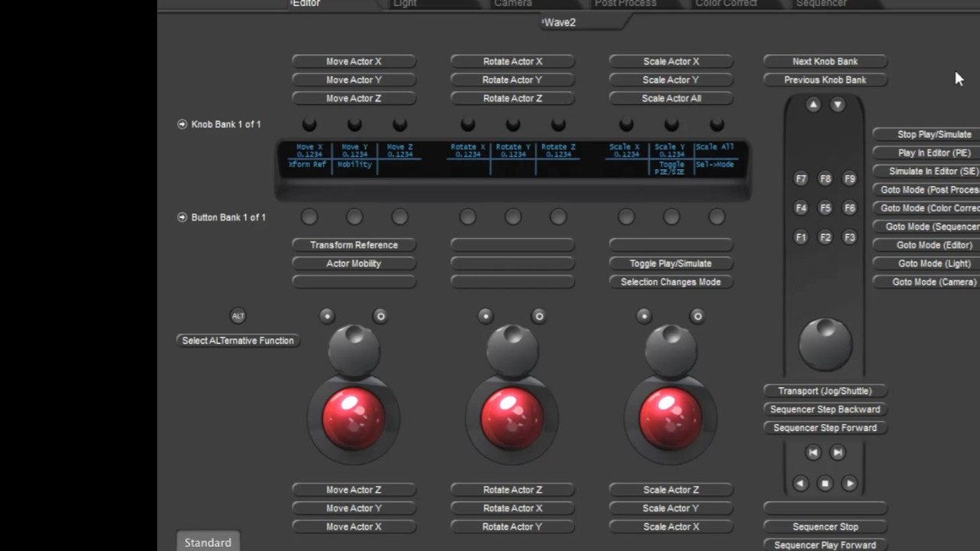980x551 pixels.
Task: Click the up arrow above function keys
Action: pyautogui.click(x=813, y=105)
